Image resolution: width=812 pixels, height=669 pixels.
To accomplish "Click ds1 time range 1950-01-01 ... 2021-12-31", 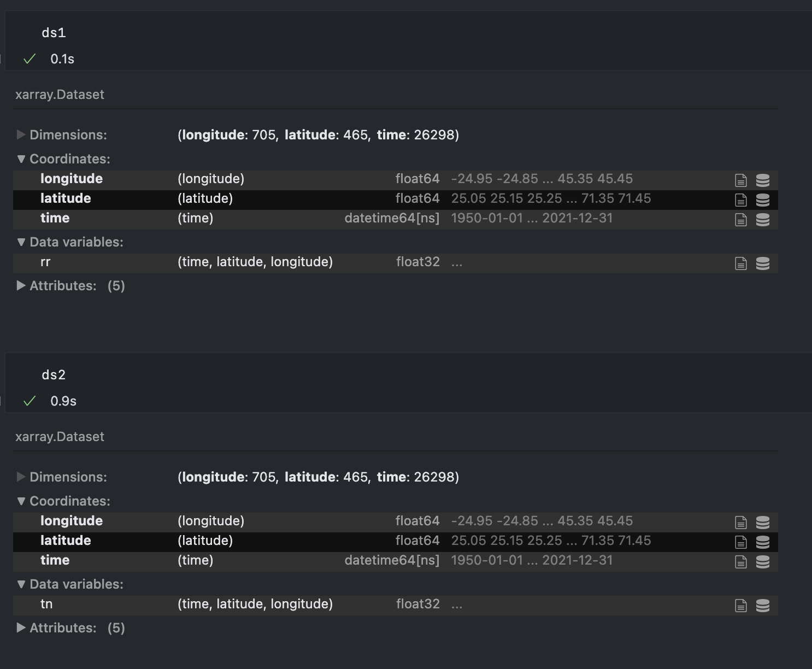I will pos(532,218).
